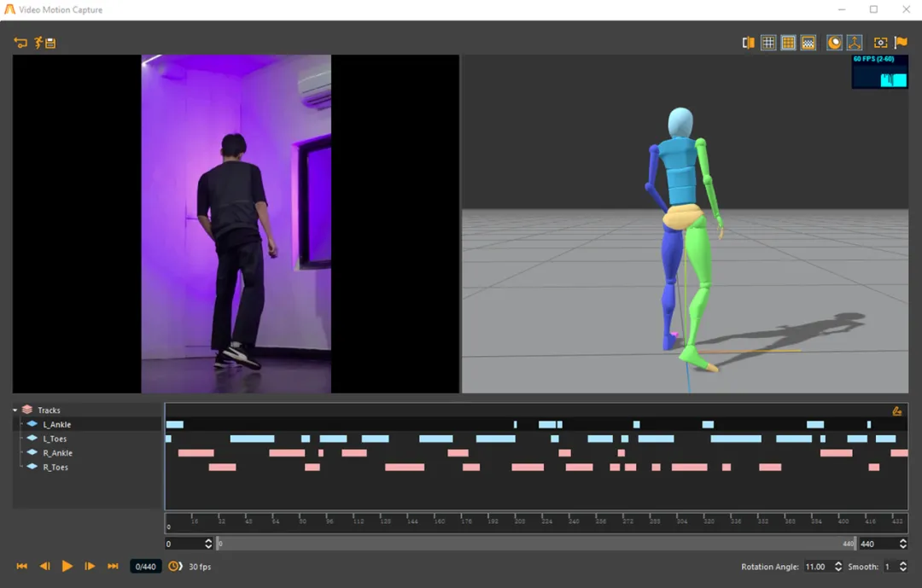Viewport: 922px width, 588px height.
Task: Click the back/return arrow icon
Action: [20, 43]
